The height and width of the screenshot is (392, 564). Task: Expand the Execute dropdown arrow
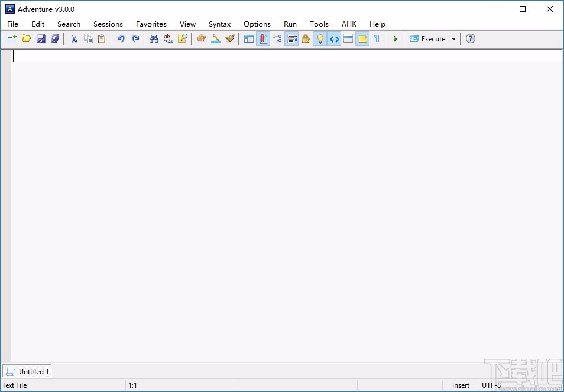[x=453, y=38]
